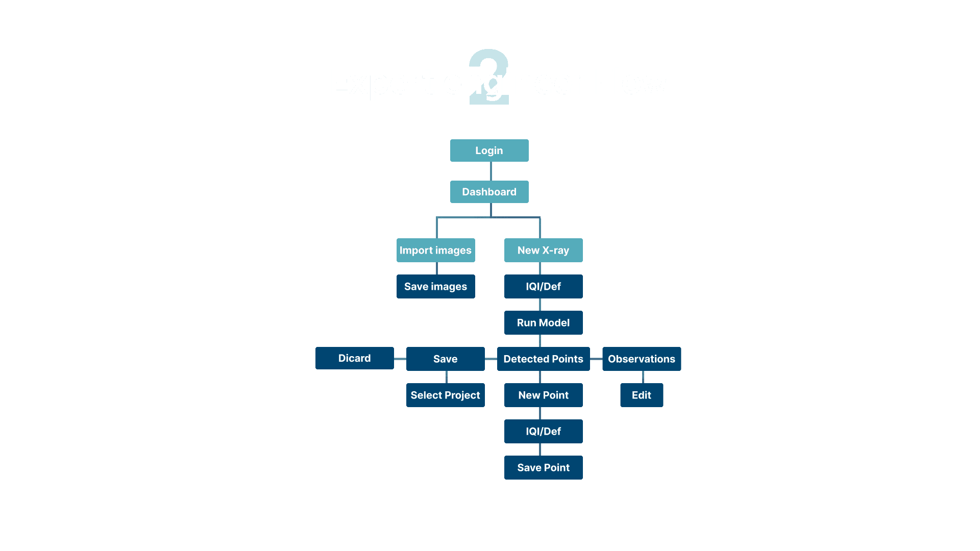Click the Login node to start flow
This screenshot has height=551, width=980.
[x=489, y=150]
